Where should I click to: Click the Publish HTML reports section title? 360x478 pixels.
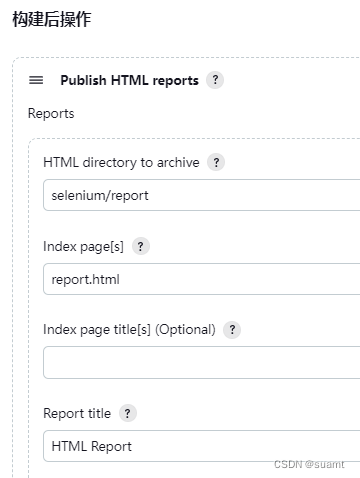pos(129,81)
